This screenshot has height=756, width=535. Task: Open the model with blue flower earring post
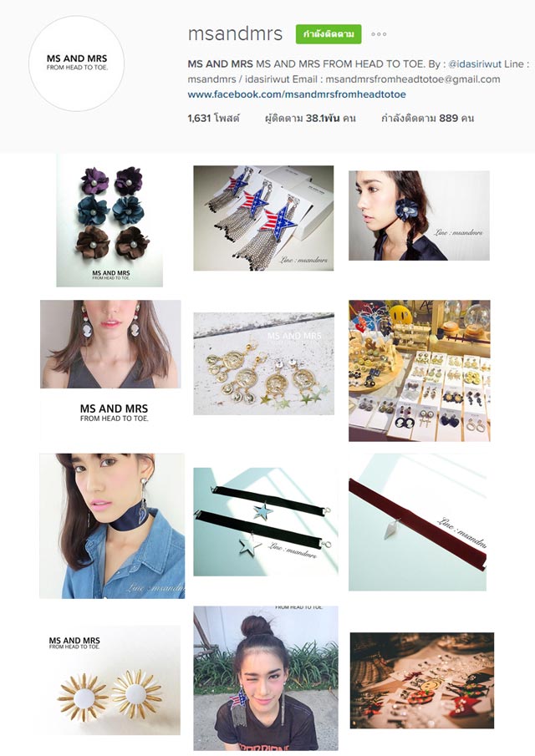(419, 216)
